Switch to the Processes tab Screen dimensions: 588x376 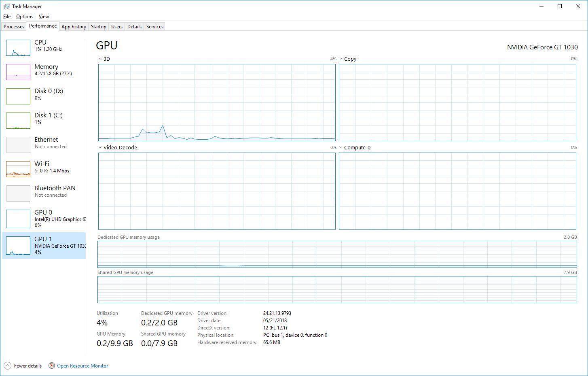click(x=14, y=27)
